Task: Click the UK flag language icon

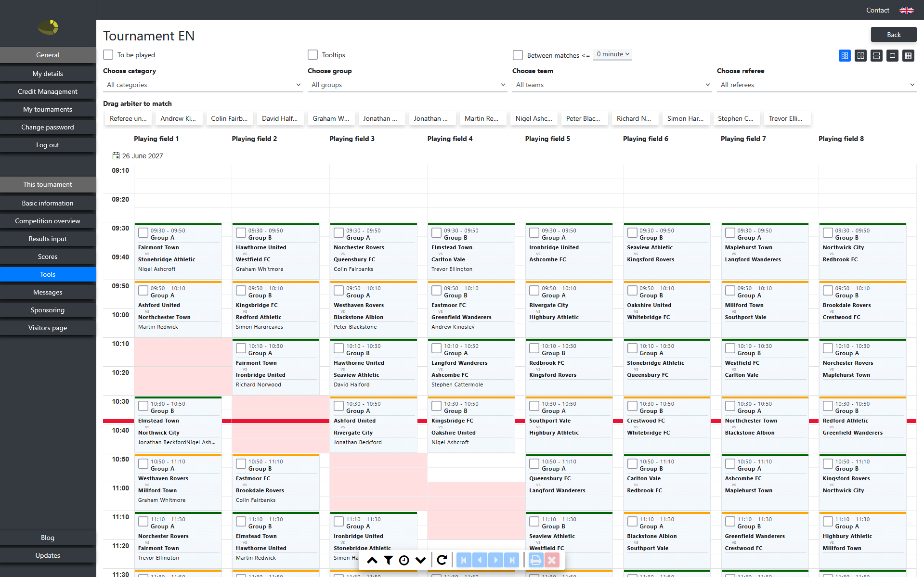Action: point(907,10)
